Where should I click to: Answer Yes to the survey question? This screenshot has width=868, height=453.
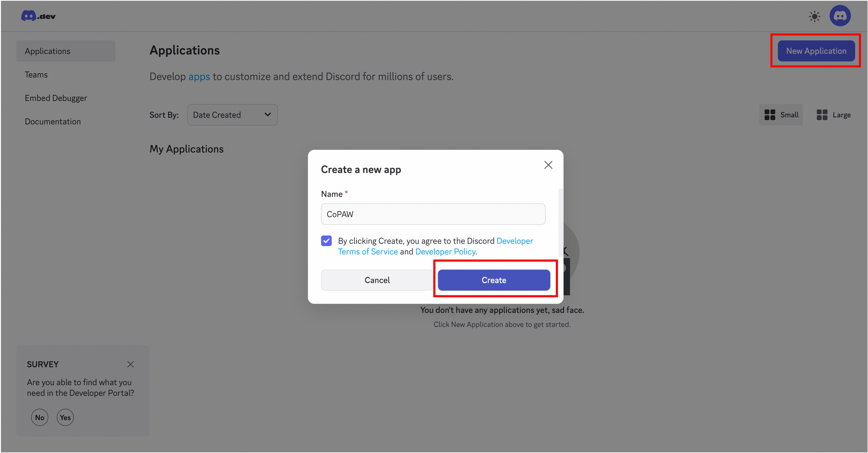click(65, 417)
